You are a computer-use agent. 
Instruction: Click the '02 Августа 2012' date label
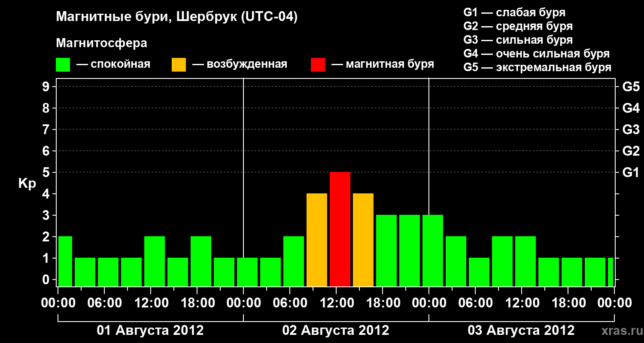click(336, 331)
